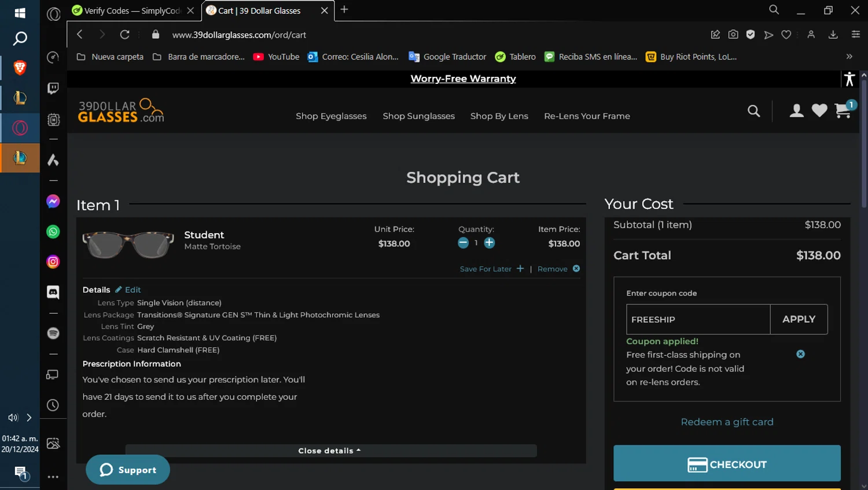Click the Student glasses product thumbnail

[128, 244]
